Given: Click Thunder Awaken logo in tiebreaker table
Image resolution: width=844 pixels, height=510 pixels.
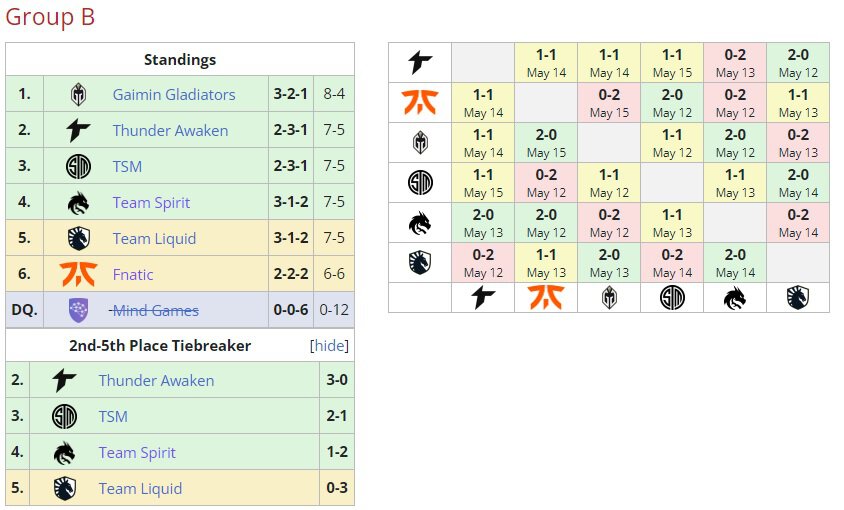Looking at the screenshot, I should pyautogui.click(x=65, y=380).
